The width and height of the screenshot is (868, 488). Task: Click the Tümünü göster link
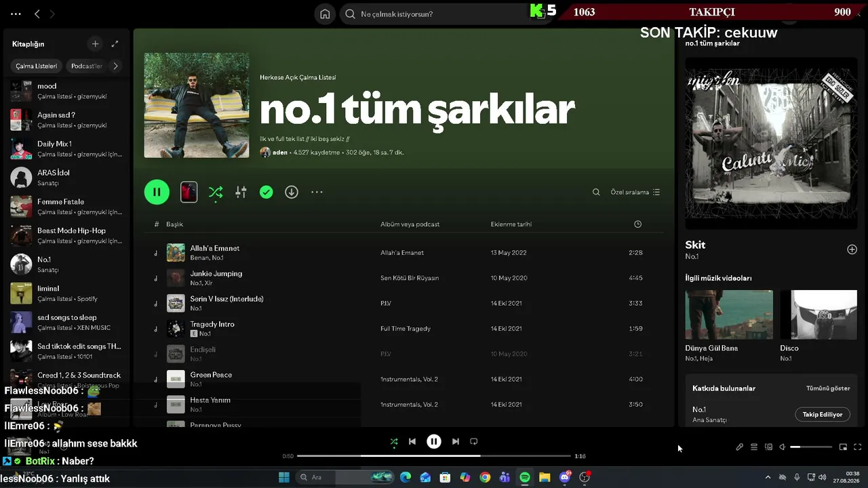828,388
